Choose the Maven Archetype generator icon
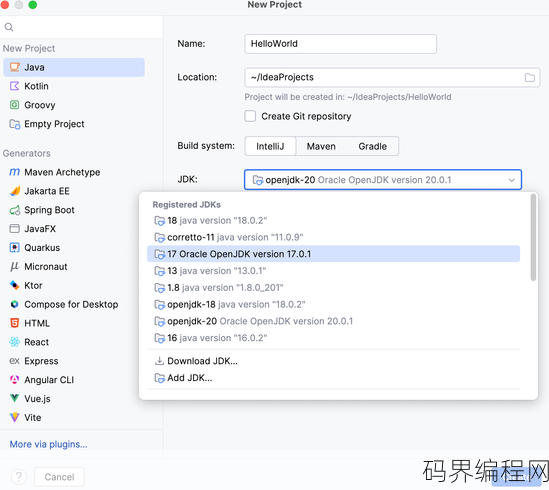Screen dimensions: 549x490 14,172
